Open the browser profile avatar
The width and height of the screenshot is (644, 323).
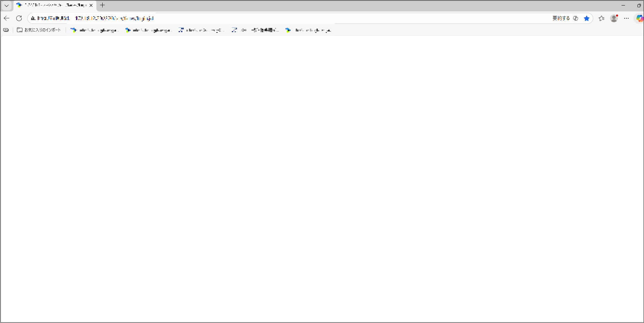click(614, 18)
